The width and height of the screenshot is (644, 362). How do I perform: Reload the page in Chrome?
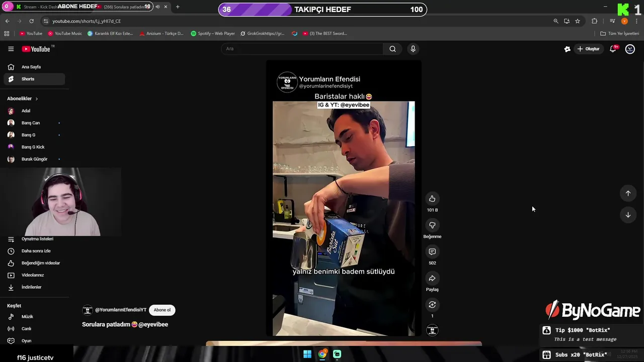(31, 21)
